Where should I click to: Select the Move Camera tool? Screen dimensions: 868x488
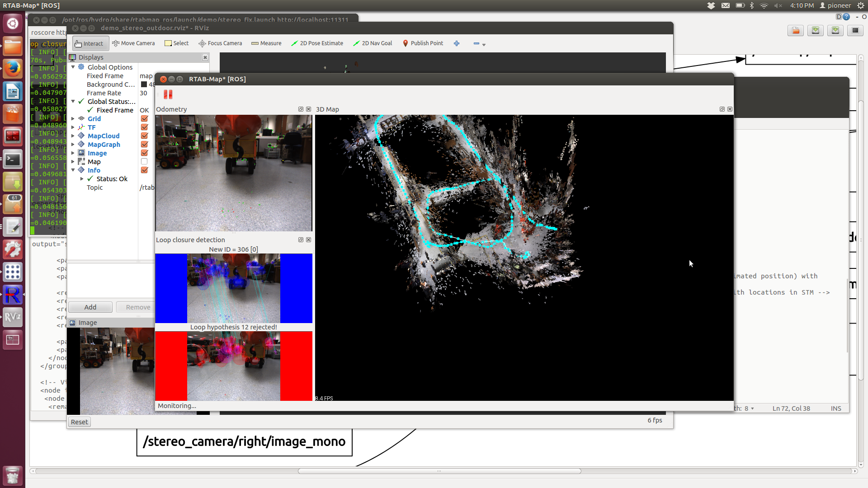click(x=133, y=43)
